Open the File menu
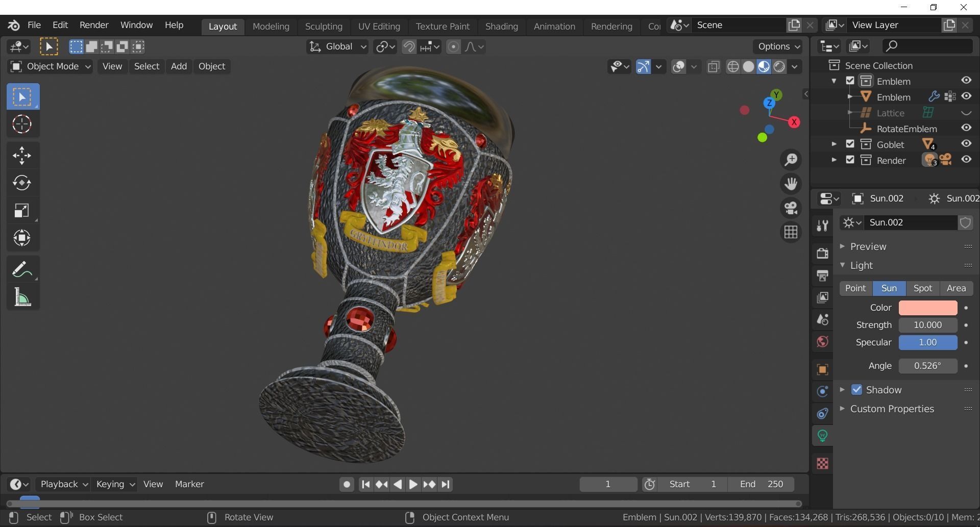 pos(34,25)
